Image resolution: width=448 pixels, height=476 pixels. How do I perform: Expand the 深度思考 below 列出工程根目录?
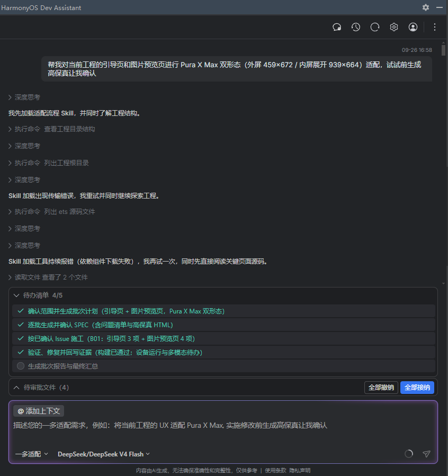24,180
